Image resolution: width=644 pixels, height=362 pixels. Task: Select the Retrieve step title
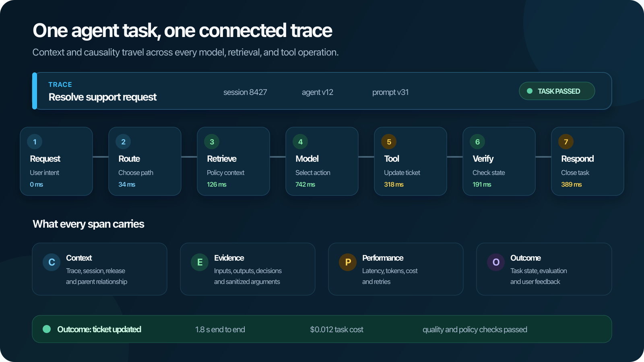click(x=222, y=158)
